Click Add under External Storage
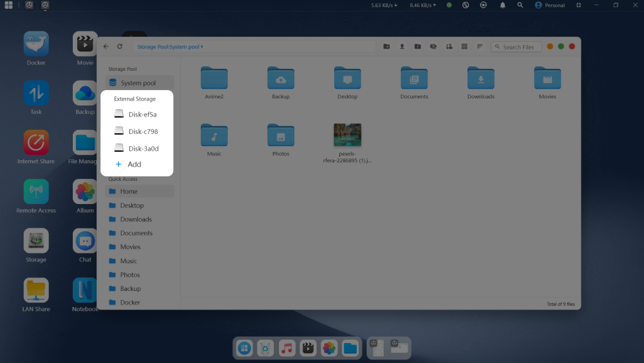 point(134,165)
